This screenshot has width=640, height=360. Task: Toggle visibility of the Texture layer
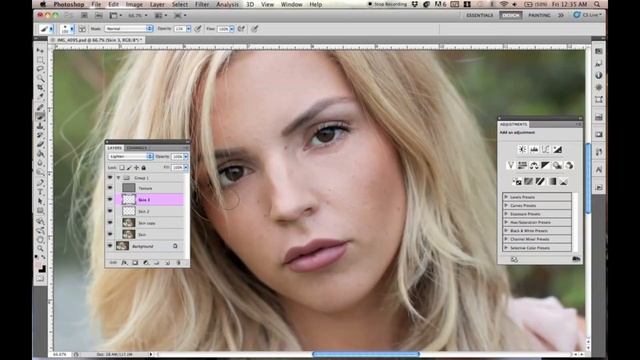(x=110, y=188)
